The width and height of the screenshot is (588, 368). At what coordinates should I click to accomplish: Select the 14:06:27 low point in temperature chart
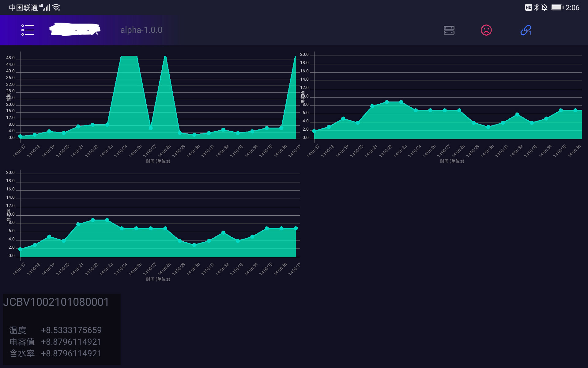tap(151, 128)
